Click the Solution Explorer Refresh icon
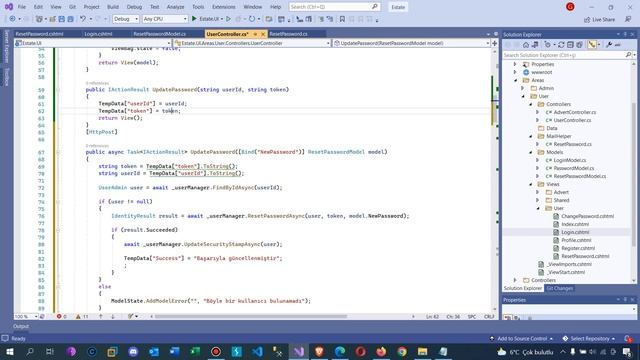 [561, 45]
